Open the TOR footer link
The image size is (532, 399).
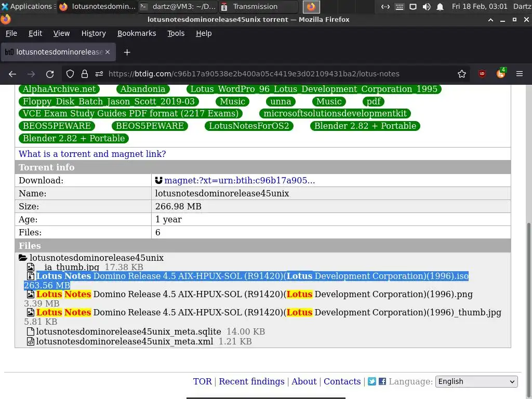click(x=202, y=381)
